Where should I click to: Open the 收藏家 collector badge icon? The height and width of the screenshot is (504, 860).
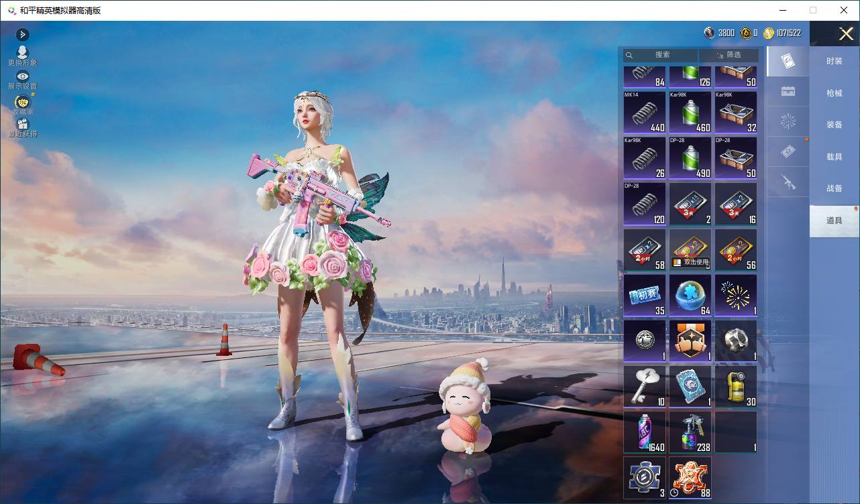22,105
